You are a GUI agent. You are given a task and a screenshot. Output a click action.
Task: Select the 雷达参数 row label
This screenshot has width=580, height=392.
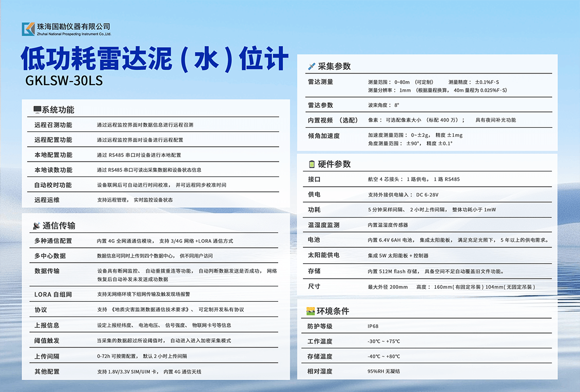320,105
